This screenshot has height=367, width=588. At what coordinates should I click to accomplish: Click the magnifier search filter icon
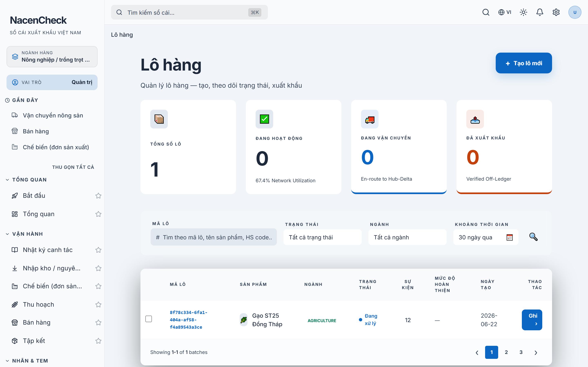(533, 237)
